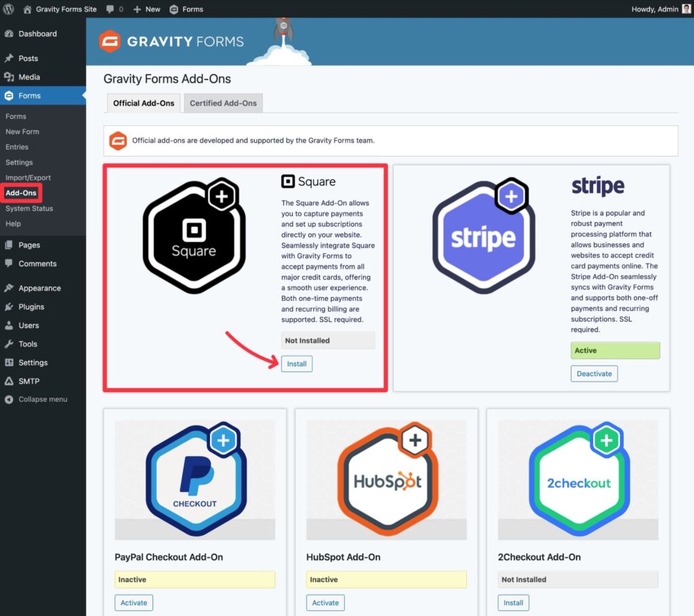Open Plugins in the sidebar
694x616 pixels.
(x=31, y=307)
